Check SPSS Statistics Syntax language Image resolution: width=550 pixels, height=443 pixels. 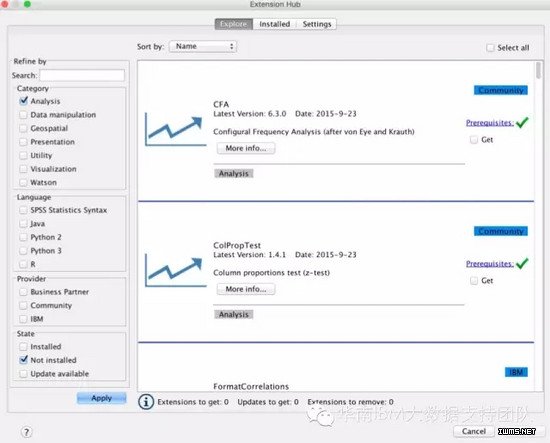[x=23, y=210]
